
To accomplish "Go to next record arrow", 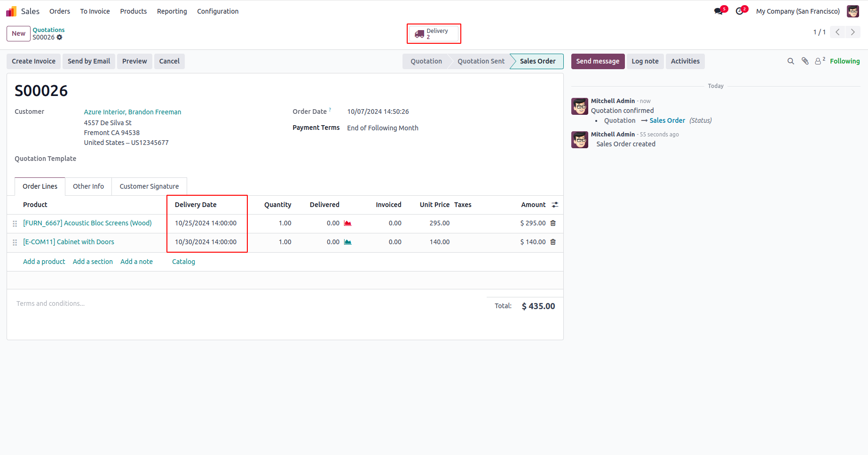I will point(852,32).
